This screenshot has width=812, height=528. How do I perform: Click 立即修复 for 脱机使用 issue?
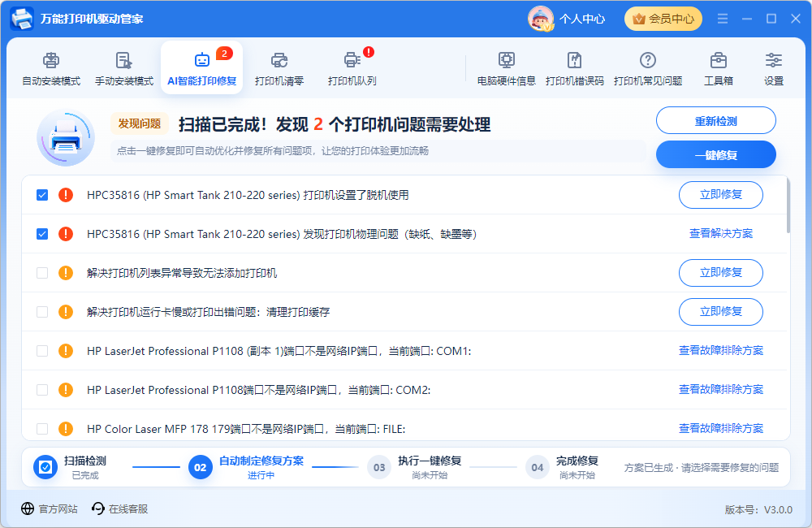(720, 195)
